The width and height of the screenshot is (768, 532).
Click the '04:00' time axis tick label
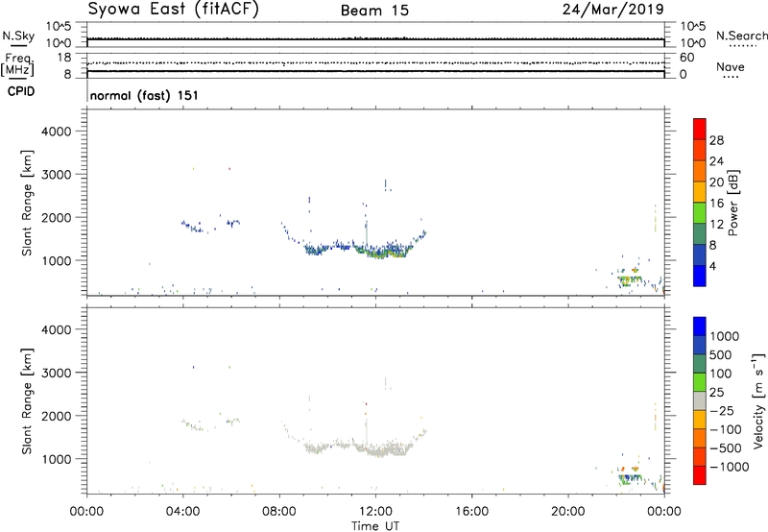tap(182, 512)
